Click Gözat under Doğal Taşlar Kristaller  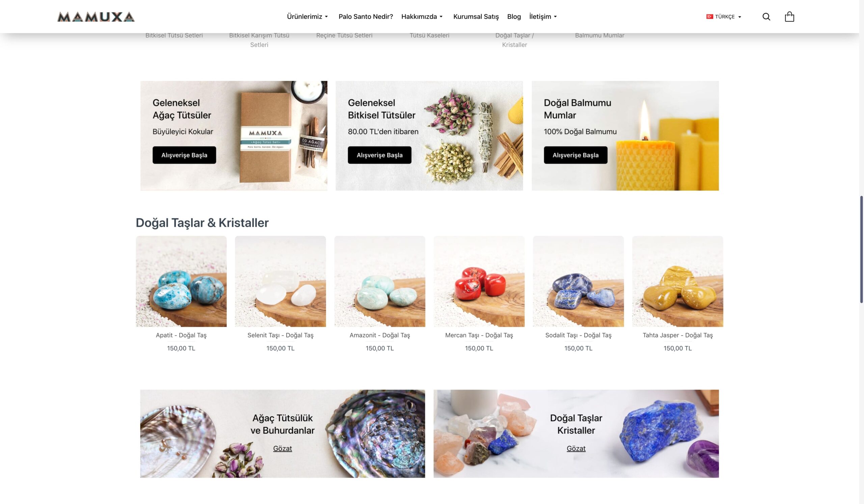click(x=576, y=448)
